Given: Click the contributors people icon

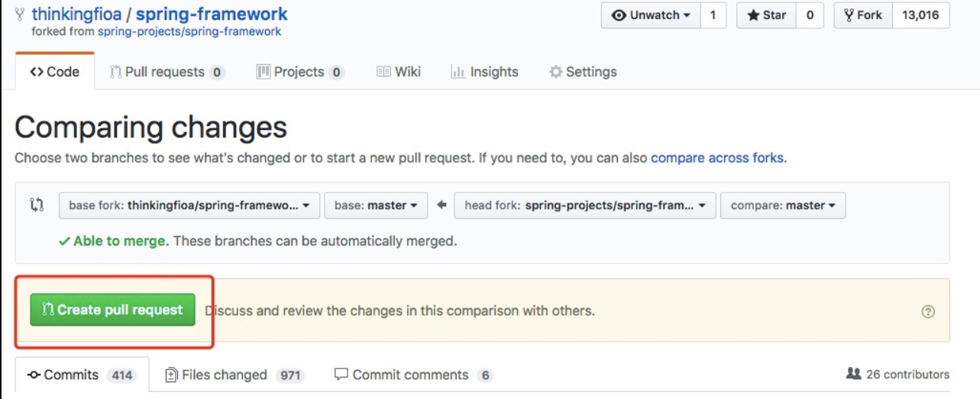Looking at the screenshot, I should 854,374.
